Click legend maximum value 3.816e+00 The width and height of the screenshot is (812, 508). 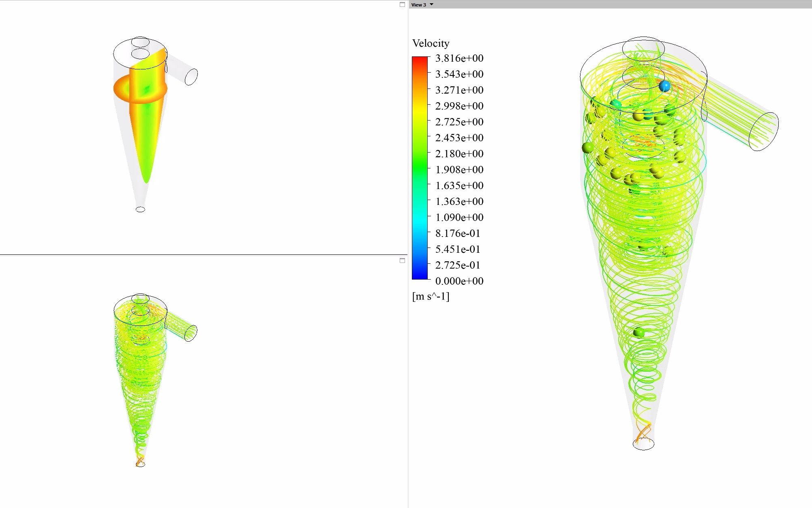tap(459, 58)
